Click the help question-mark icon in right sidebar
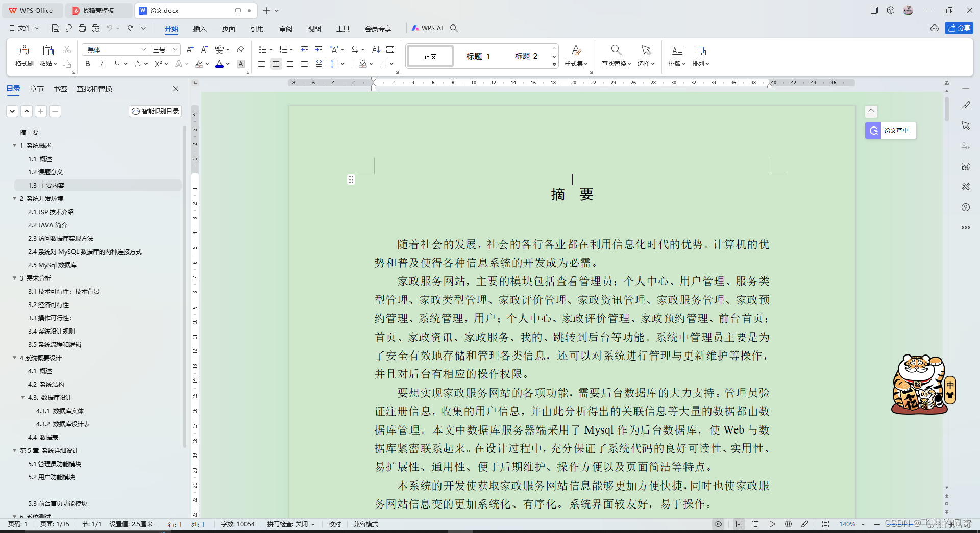 966,207
